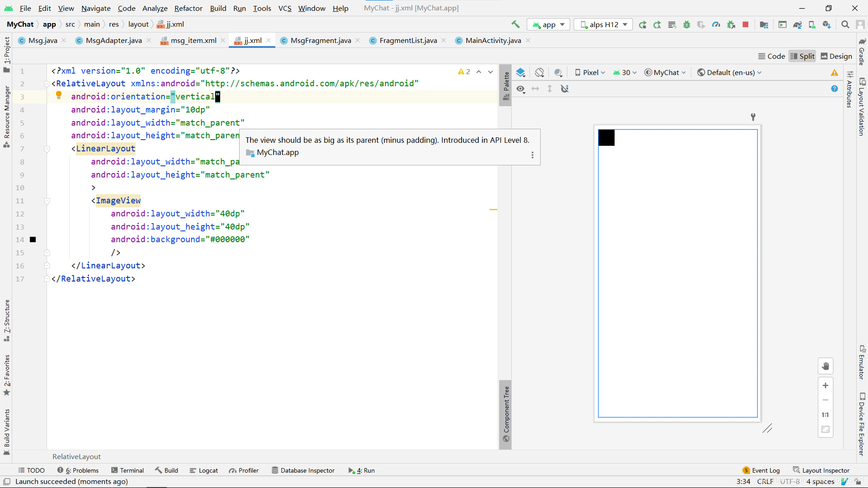Viewport: 868px width, 488px height.
Task: Toggle the Resource Manager tool window
Action: click(x=6, y=117)
